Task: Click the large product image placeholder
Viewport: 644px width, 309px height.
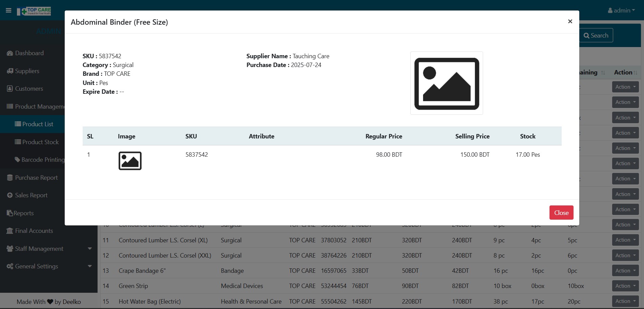Action: coord(446,83)
